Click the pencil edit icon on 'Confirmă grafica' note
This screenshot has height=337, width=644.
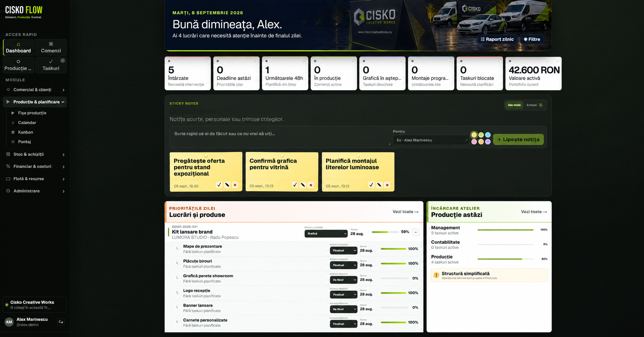[x=303, y=185]
